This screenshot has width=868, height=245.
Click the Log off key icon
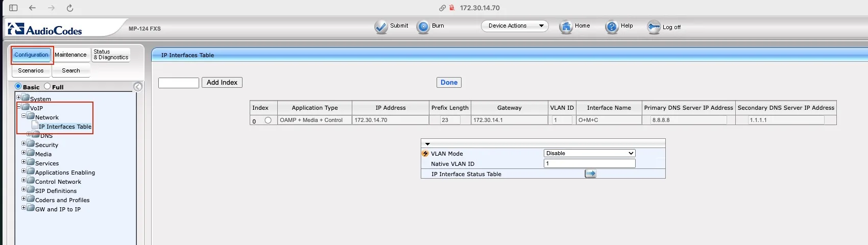click(x=654, y=27)
